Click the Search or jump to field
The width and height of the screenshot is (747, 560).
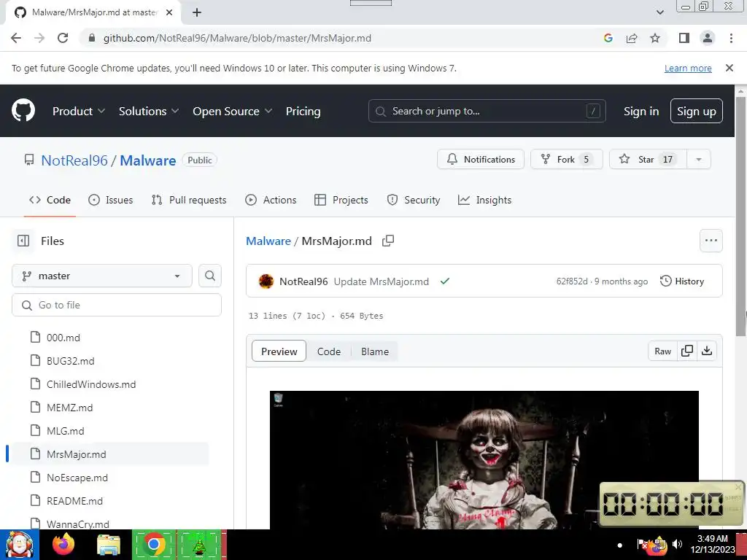(x=487, y=111)
